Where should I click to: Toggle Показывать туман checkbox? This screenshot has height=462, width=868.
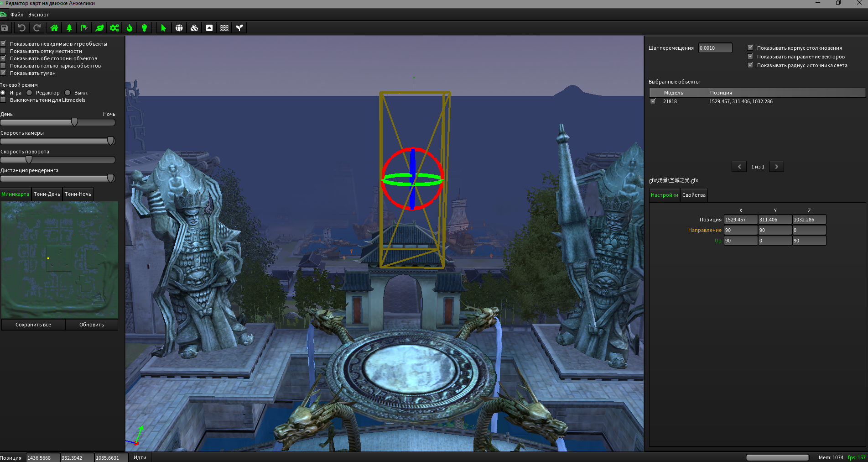tap(3, 73)
